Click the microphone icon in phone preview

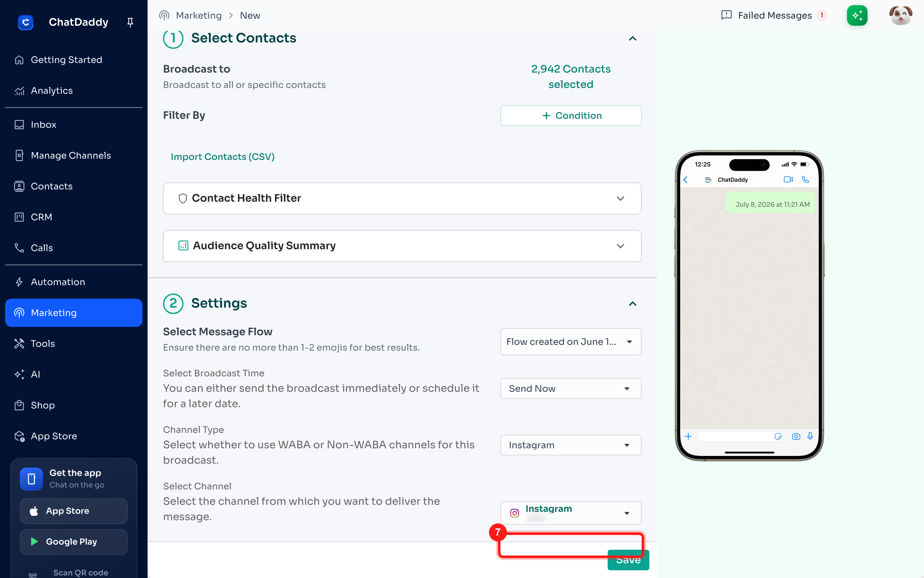pos(810,436)
